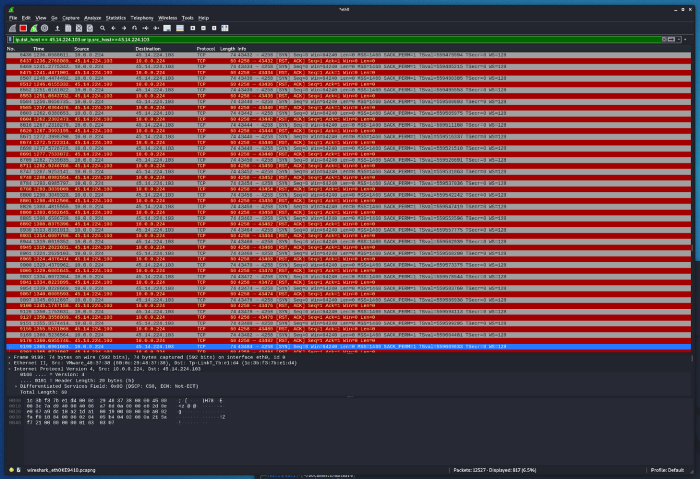Screen dimensions: 700x479
Task: Restart the current capture with the green fin
Action: click(34, 28)
